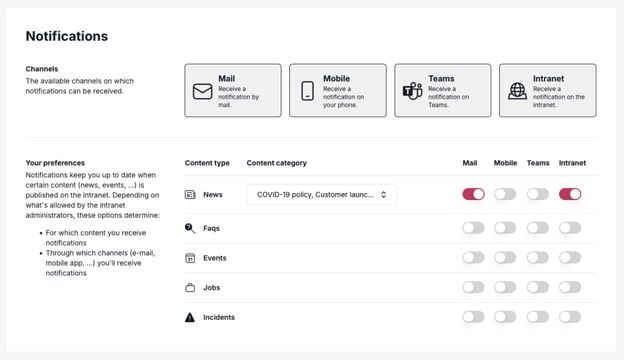Enable Intranet notifications for Faqs

570,228
